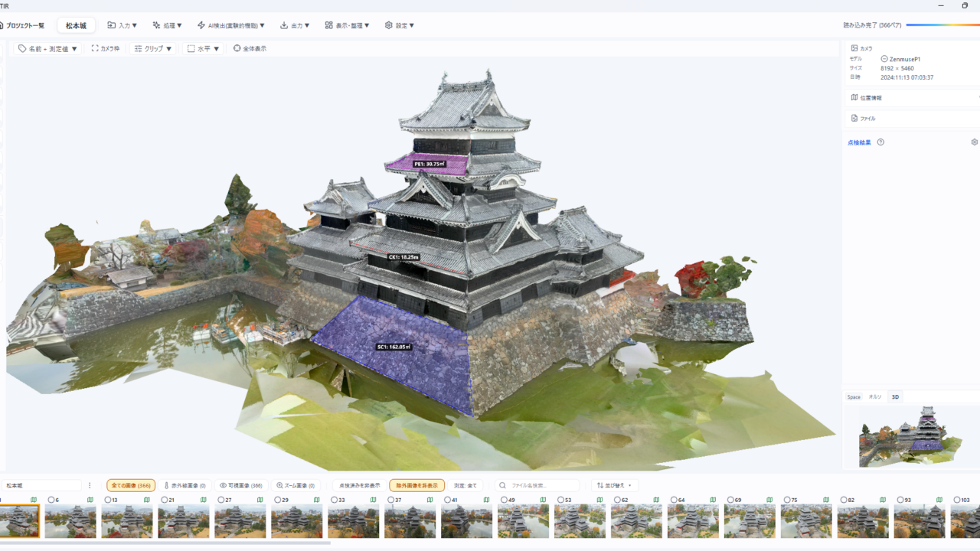Select the 松本城 project tab
Screen dimensions: 980x551
(76, 25)
